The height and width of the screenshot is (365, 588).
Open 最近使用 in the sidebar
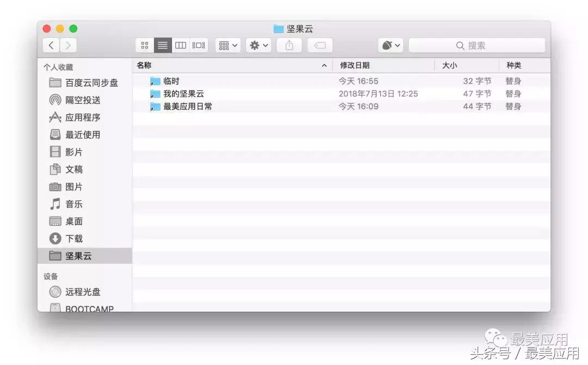85,134
